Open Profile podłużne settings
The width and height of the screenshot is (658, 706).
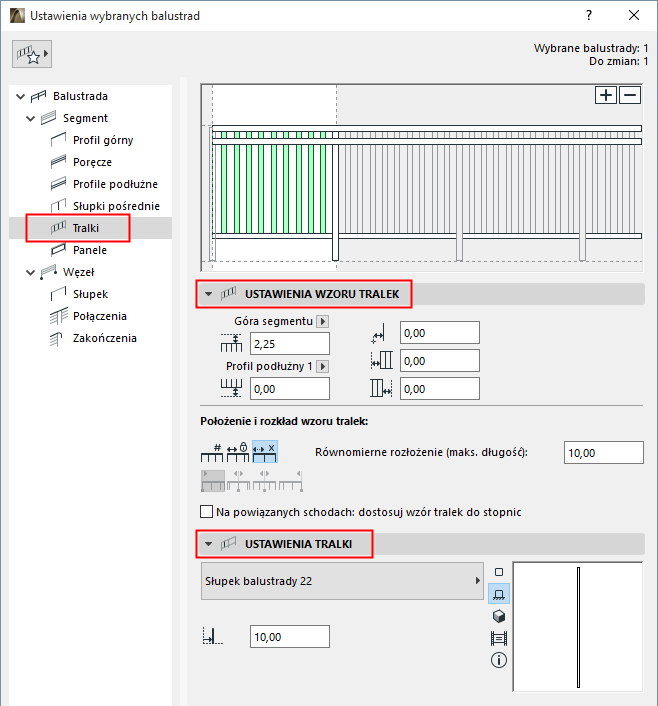pyautogui.click(x=115, y=184)
